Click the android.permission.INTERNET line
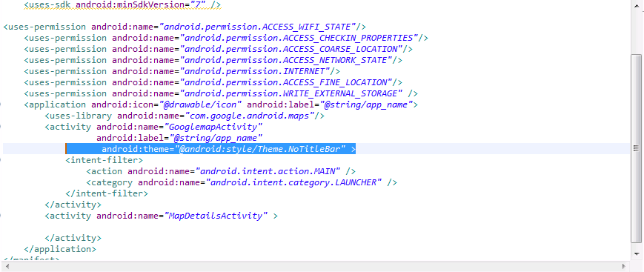The height and width of the screenshot is (272, 644). (x=182, y=71)
